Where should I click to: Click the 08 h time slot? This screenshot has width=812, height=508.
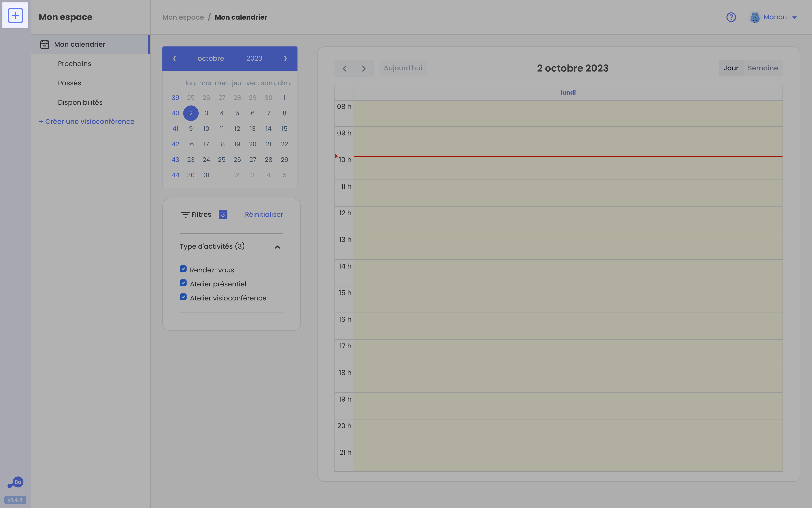[x=568, y=113]
